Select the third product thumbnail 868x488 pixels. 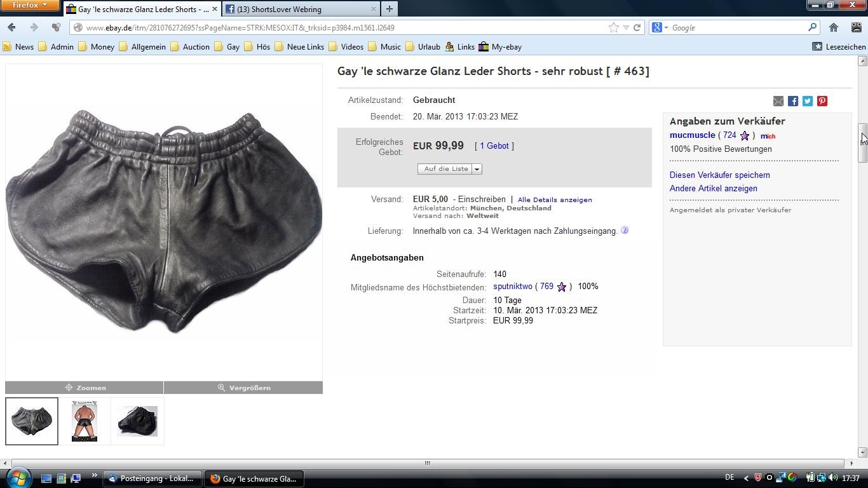[137, 421]
